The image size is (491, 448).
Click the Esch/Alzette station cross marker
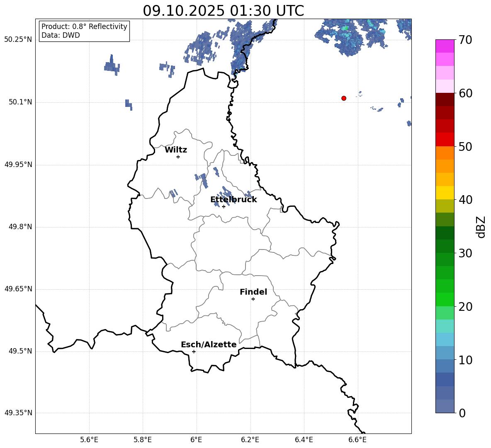194,351
